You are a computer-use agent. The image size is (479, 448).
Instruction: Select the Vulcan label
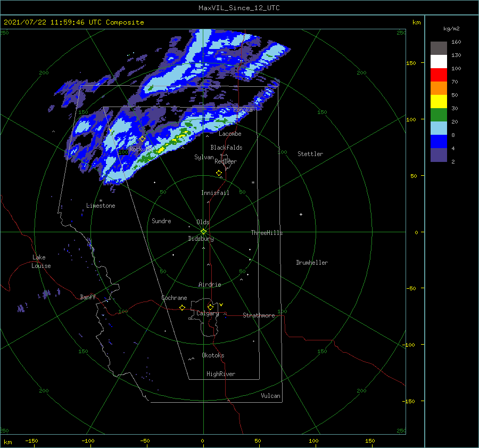coord(270,396)
